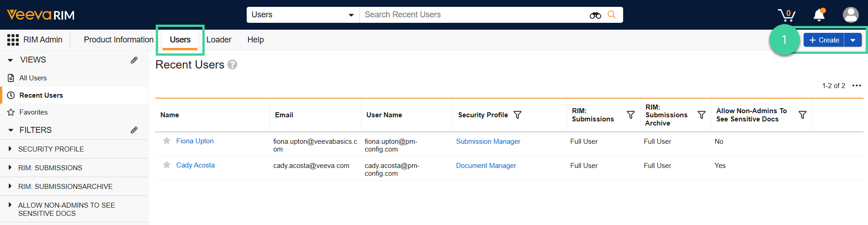Select the Users tab
Screen dimensions: 868x225
click(x=180, y=40)
